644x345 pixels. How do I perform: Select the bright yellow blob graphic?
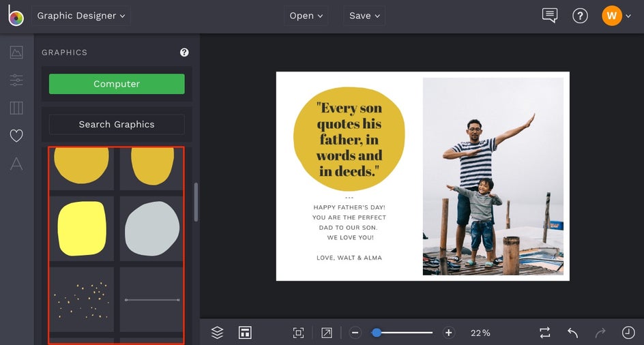coord(82,228)
